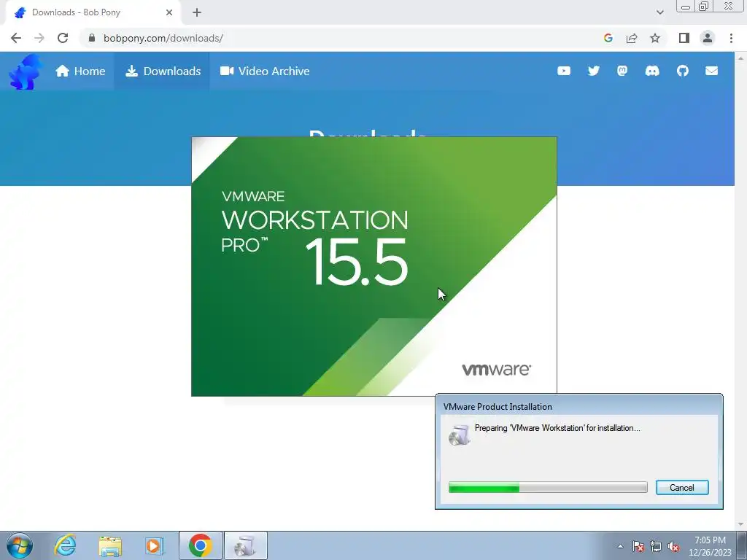Open a new browser tab
This screenshot has width=747, height=560.
[197, 12]
